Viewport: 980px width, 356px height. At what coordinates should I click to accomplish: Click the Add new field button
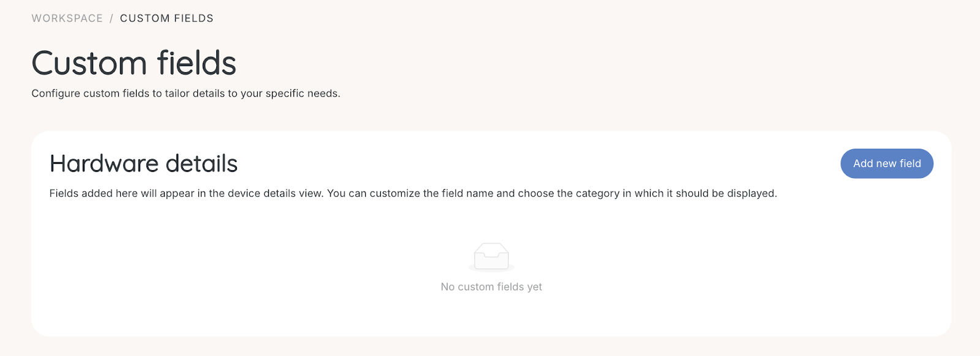coord(887,163)
